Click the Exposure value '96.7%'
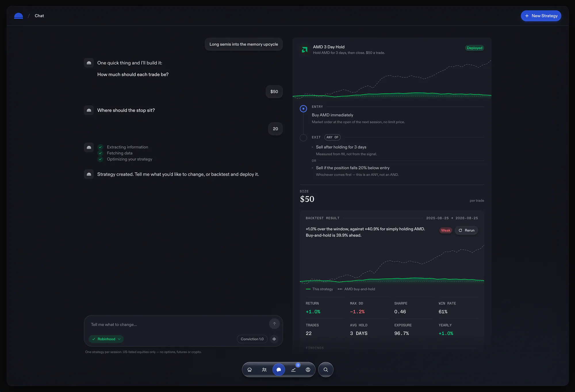Screen dimensions: 575x392 point(401,333)
